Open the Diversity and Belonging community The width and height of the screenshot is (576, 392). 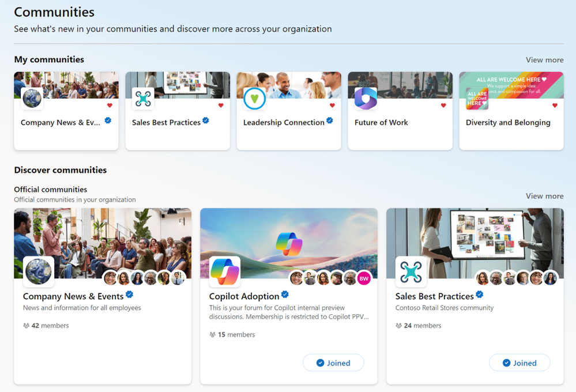(x=508, y=123)
